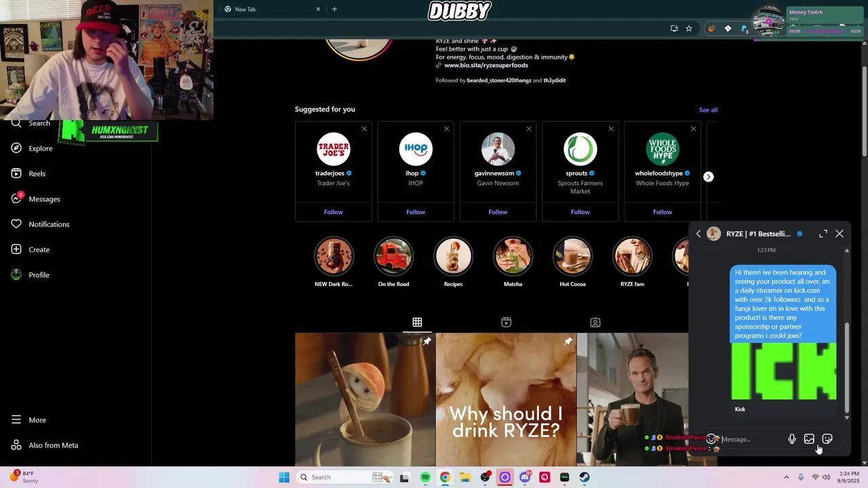Screen dimensions: 868x488
Task: Open Steam from taskbar
Action: [585, 477]
